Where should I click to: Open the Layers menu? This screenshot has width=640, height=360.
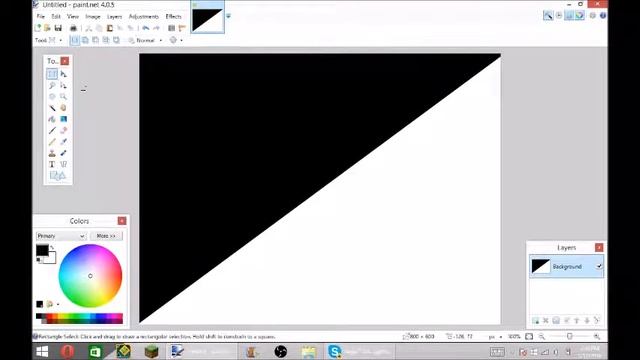(x=114, y=16)
